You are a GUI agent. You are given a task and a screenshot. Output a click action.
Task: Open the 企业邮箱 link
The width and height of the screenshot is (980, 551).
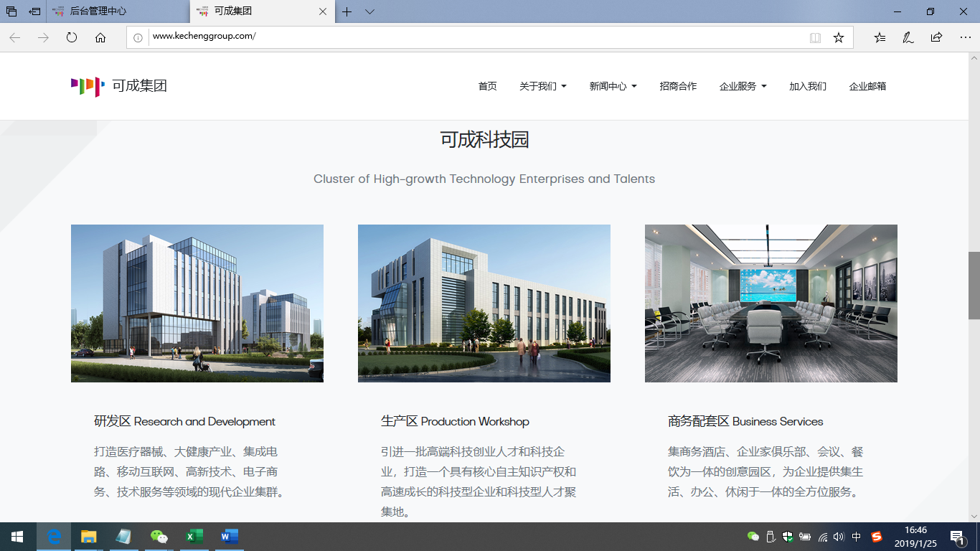pos(867,86)
